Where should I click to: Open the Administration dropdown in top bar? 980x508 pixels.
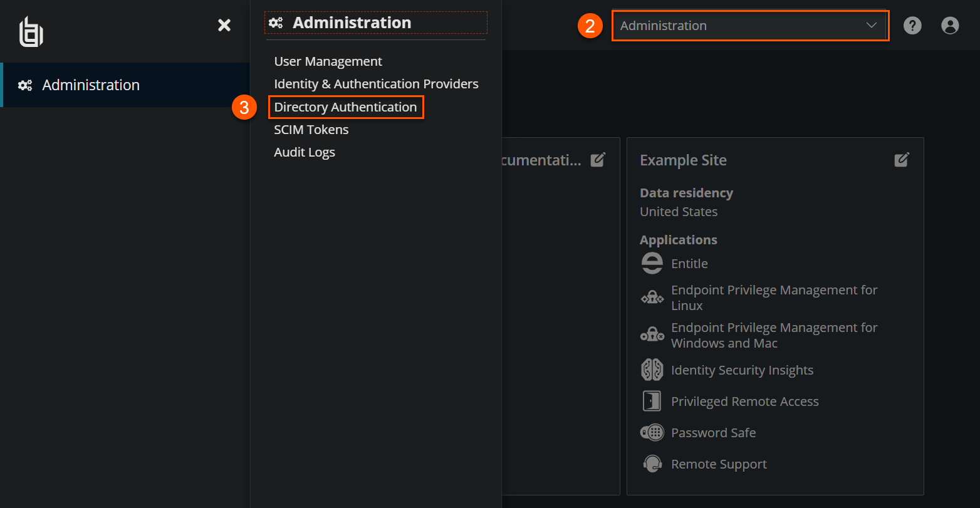(x=750, y=26)
